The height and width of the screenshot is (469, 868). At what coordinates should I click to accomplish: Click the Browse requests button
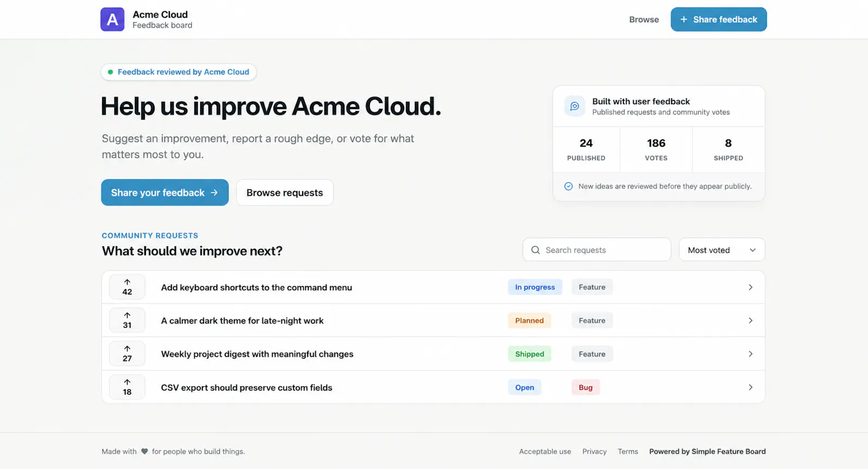coord(285,192)
